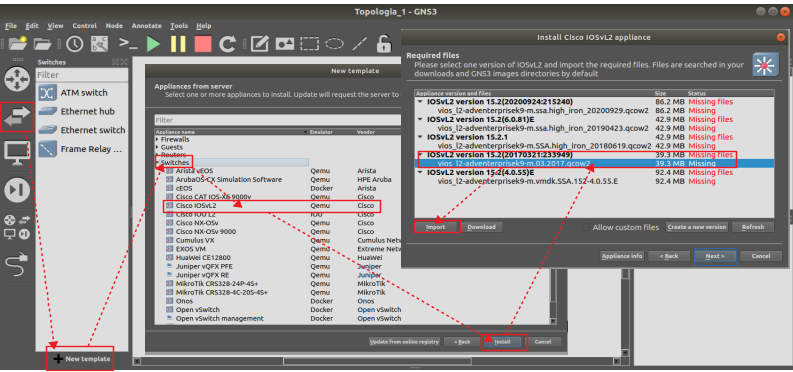Viewport: 793px width, 372px height.
Task: Collapse IOSvL2 version 15.2(20200924:215240) entry
Action: point(420,102)
